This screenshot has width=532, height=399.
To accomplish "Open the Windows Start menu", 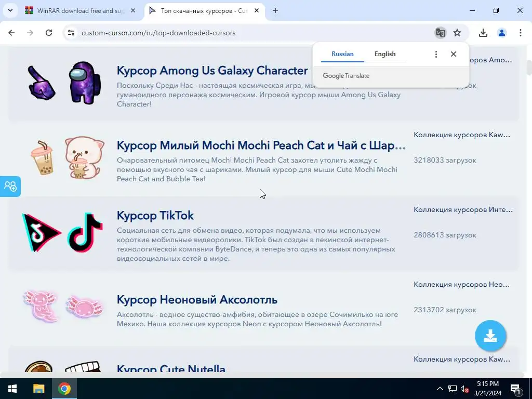I will click(12, 389).
